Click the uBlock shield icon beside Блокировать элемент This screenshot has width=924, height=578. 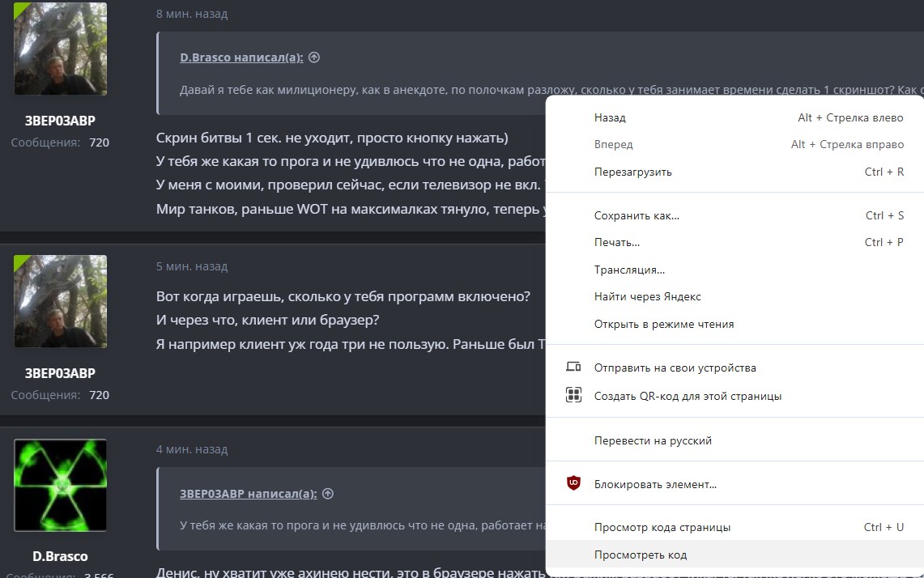coord(575,483)
